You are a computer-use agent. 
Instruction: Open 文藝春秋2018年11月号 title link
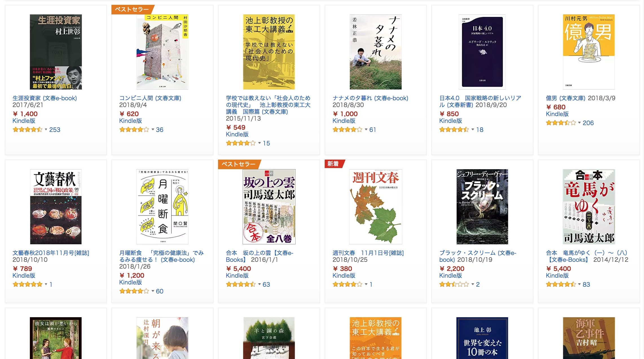pos(51,253)
